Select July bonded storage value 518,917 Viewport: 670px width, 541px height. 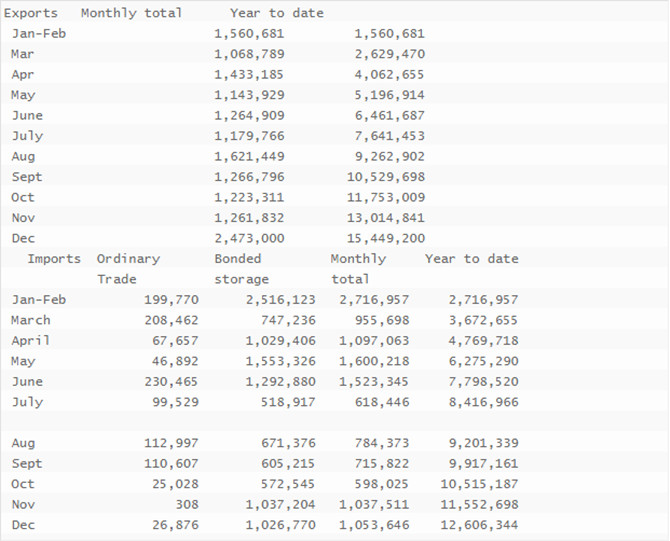(x=288, y=403)
